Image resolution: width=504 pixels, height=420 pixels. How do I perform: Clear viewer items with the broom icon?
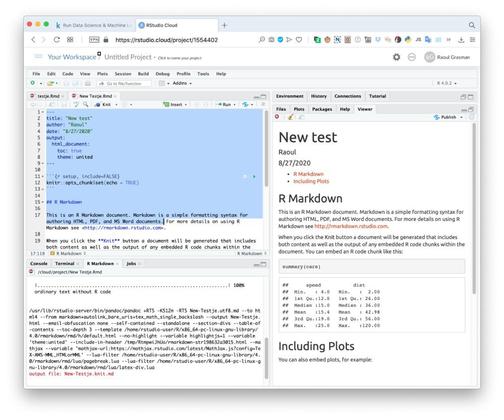[x=291, y=117]
